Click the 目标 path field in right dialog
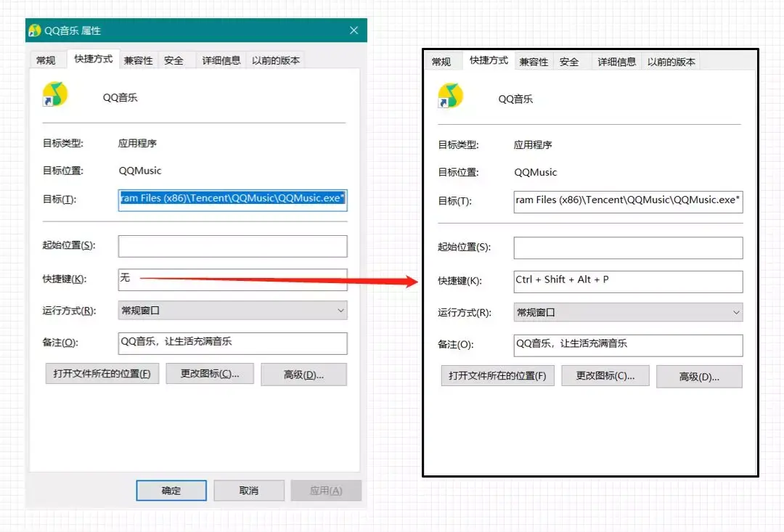This screenshot has height=532, width=784. pyautogui.click(x=628, y=202)
